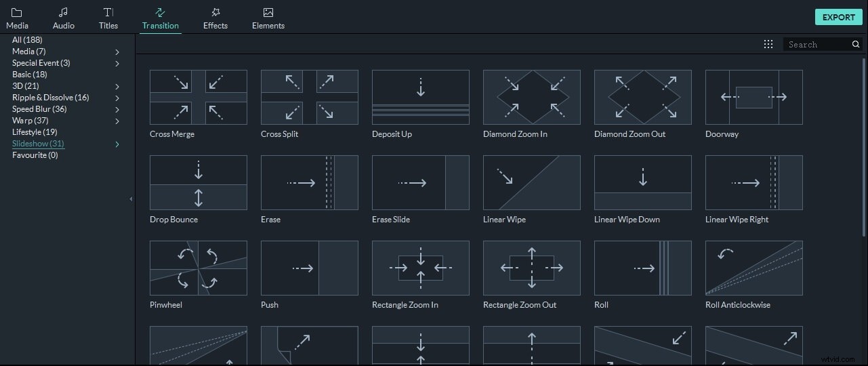
Task: Pick the Doorway transition thumbnail
Action: click(x=754, y=97)
